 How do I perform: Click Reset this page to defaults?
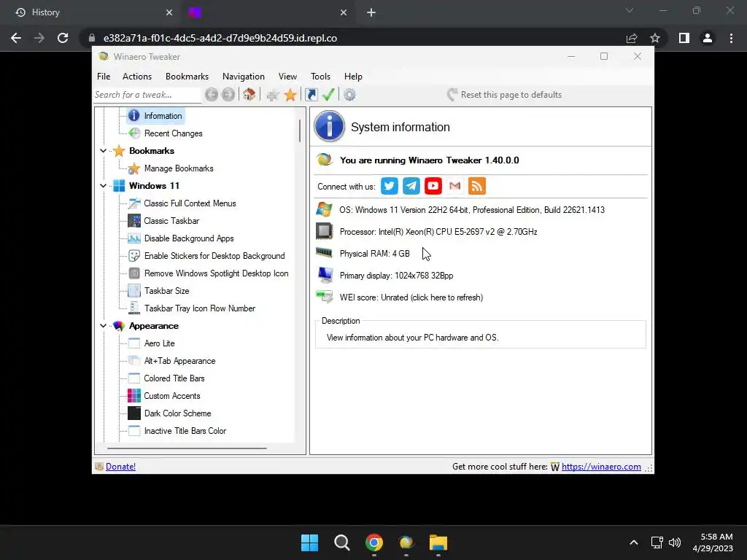coord(505,95)
